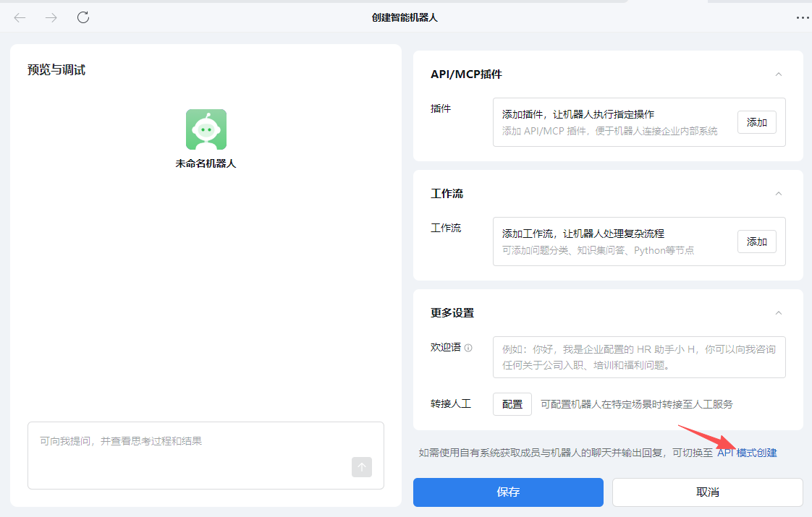Click 配置 for 转接人工
The width and height of the screenshot is (812, 517).
[512, 404]
